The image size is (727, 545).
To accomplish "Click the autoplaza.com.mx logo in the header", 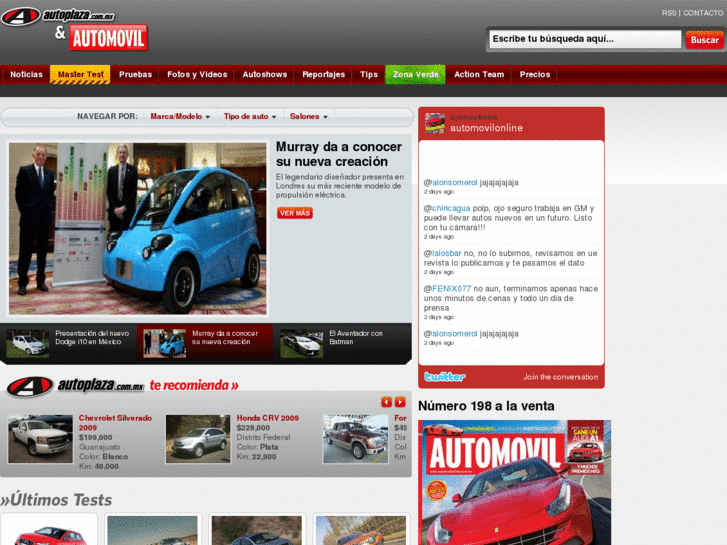I will point(57,16).
